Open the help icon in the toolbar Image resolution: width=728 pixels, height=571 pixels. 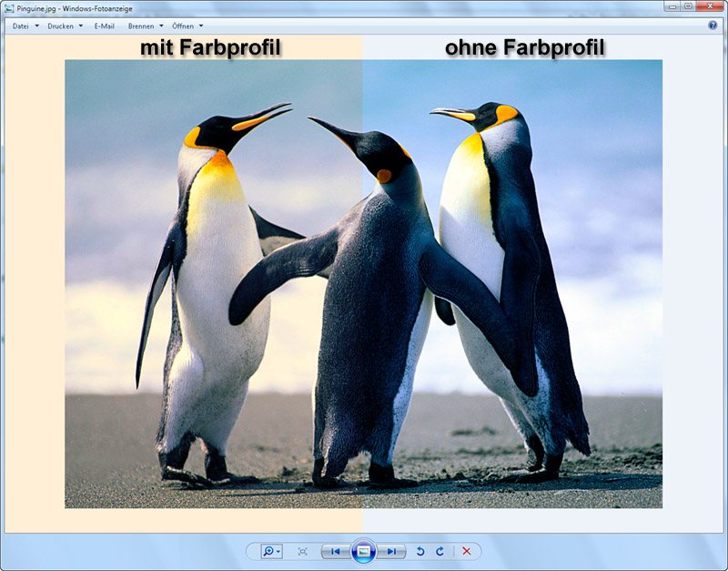tap(713, 25)
